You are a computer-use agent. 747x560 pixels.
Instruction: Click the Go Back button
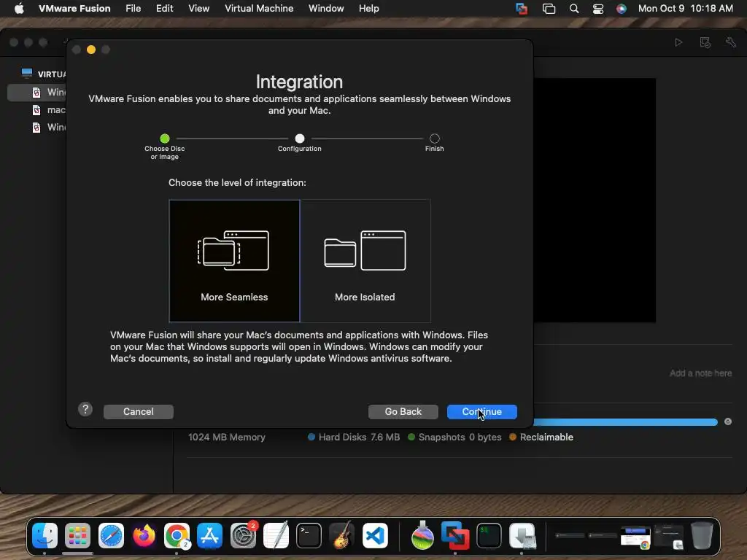[403, 411]
